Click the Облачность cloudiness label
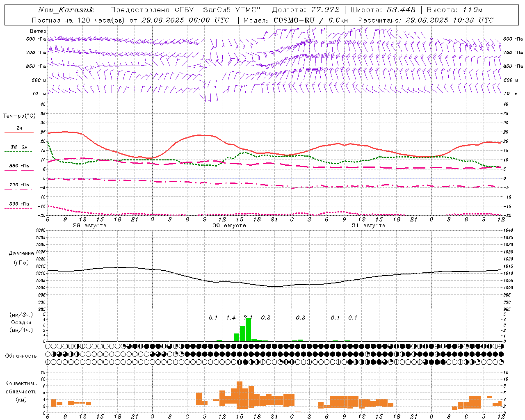 [x=21, y=356]
